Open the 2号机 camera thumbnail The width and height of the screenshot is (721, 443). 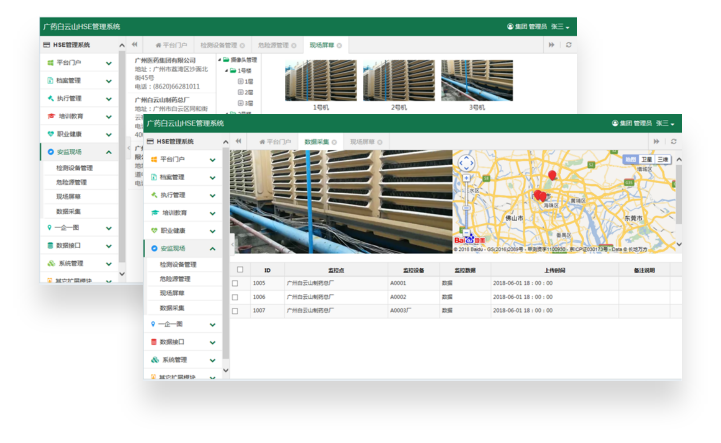397,80
